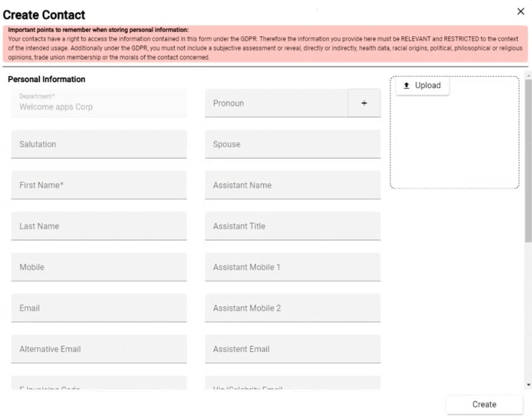Image resolution: width=532 pixels, height=420 pixels.
Task: Open the Salutation dropdown field
Action: pos(99,144)
